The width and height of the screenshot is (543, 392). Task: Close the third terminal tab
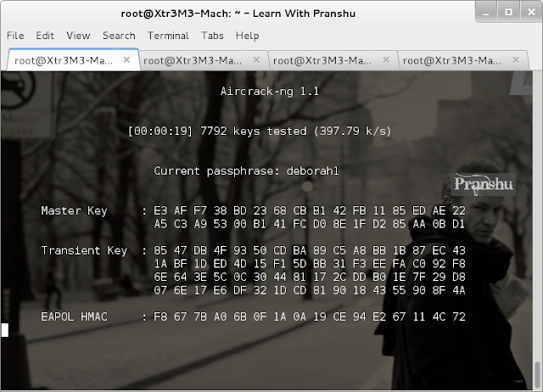coord(386,60)
